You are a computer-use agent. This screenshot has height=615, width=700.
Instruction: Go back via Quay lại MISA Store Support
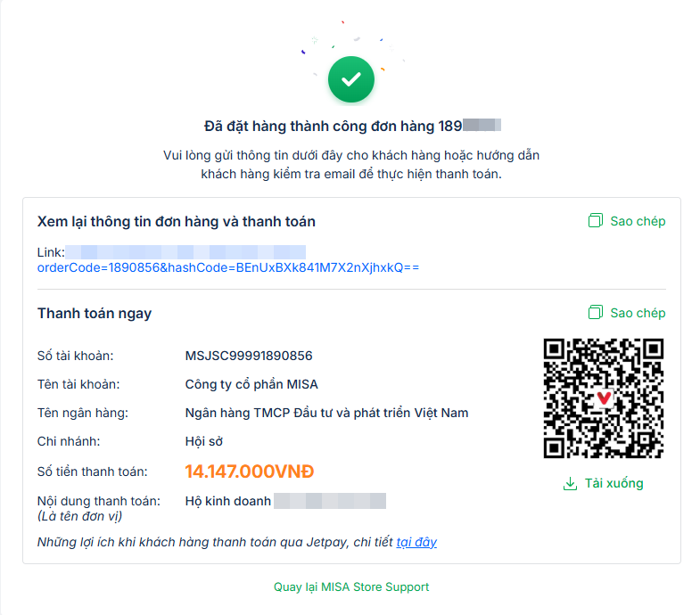pyautogui.click(x=351, y=587)
